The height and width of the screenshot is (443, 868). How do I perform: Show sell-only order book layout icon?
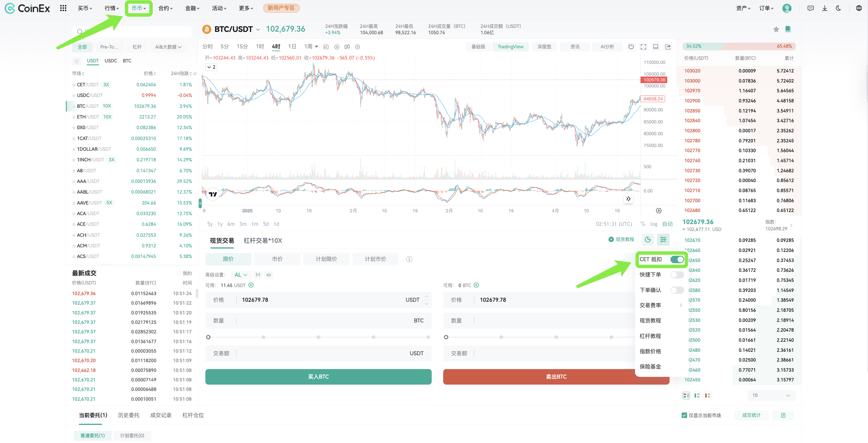click(x=708, y=396)
